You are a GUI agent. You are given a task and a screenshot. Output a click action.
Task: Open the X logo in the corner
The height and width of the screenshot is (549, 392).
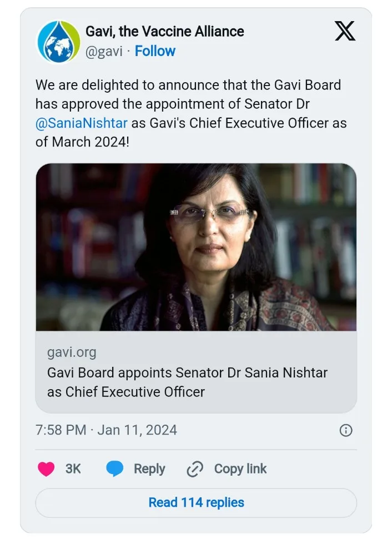(345, 31)
